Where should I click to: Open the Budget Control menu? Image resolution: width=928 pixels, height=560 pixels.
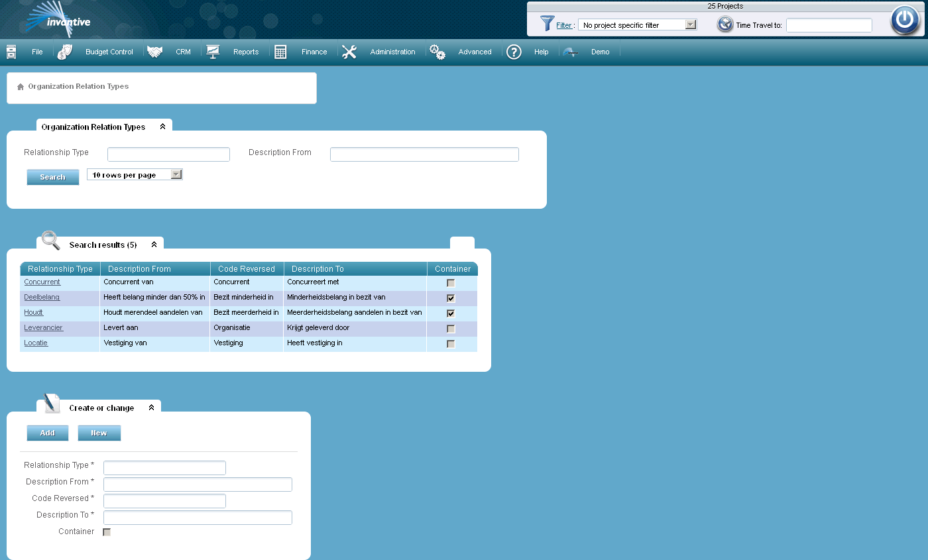point(109,52)
